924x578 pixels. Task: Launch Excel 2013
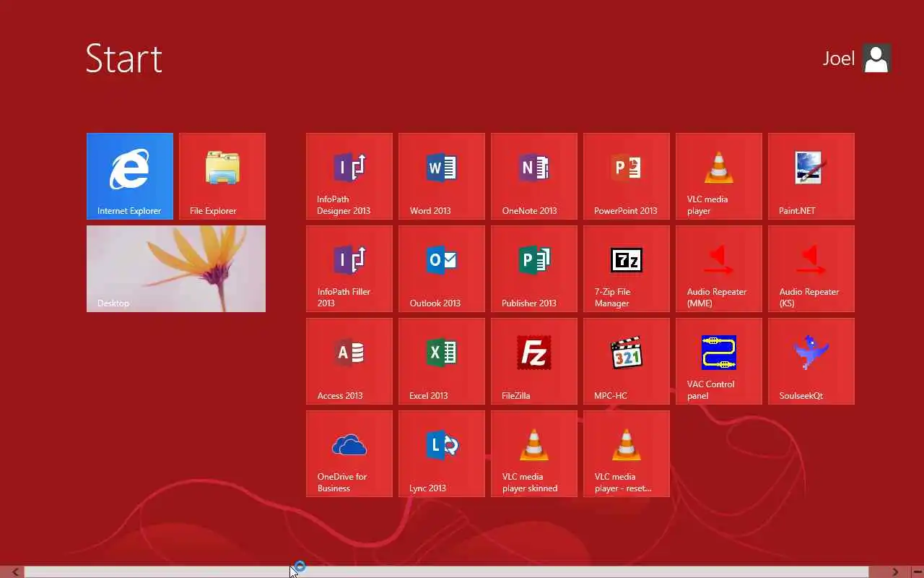coord(442,361)
